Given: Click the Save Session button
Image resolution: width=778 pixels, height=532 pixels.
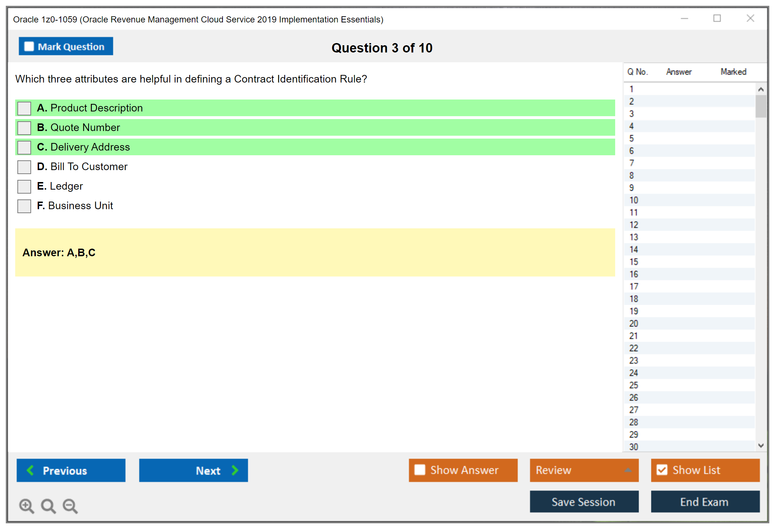Looking at the screenshot, I should click(x=584, y=502).
